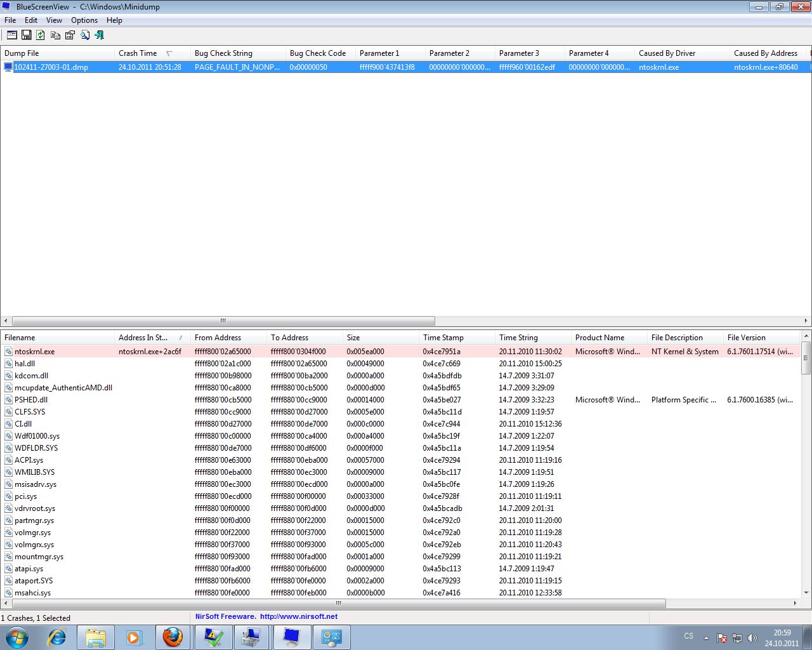Select the volmgrx.sys driver row
Screen dimensions: 812x650
click(401, 545)
